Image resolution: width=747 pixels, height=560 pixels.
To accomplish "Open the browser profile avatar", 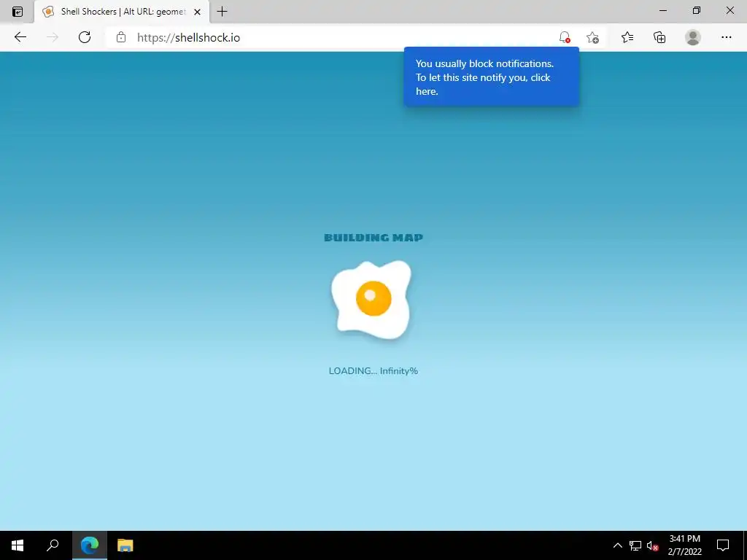I will pos(693,37).
